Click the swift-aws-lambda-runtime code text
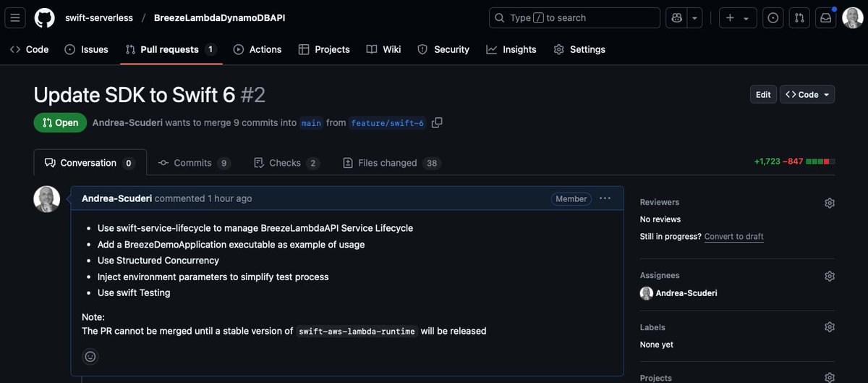 [357, 332]
